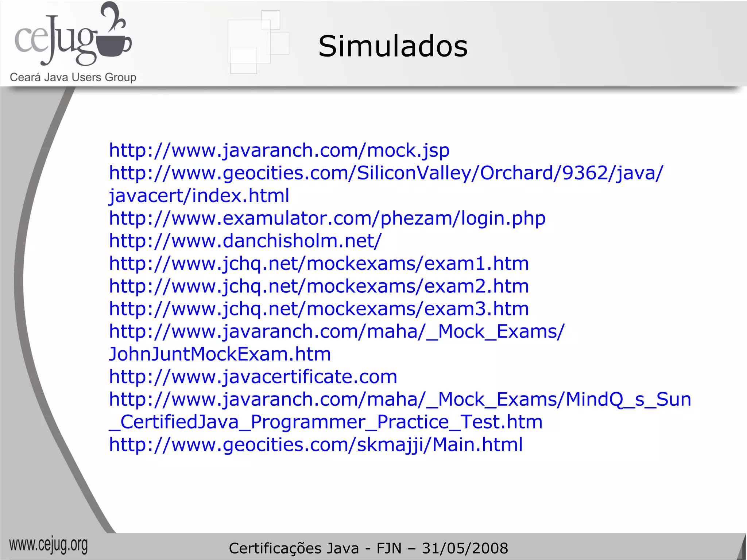Click _CertifiedJava_Programmer_Practice_Test.htm link text
Screen dimensions: 747x560
(325, 421)
